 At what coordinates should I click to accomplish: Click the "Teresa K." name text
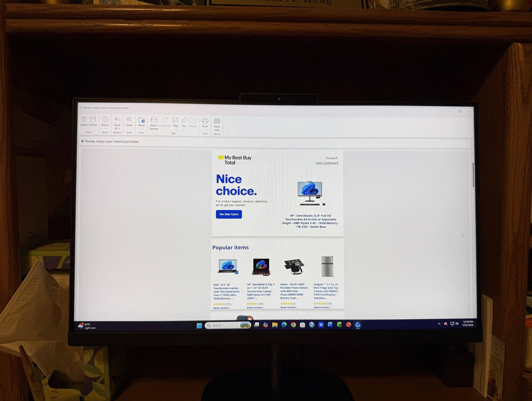pyautogui.click(x=332, y=158)
